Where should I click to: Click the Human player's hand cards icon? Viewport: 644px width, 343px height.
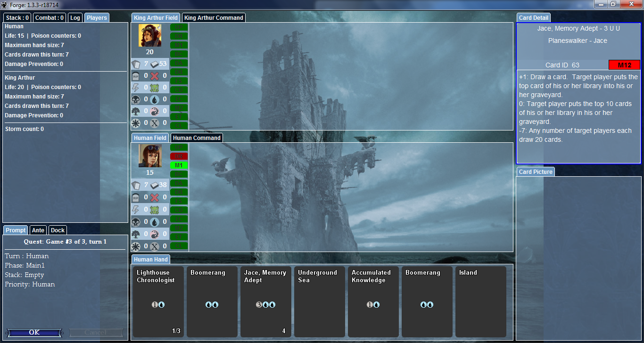(136, 185)
